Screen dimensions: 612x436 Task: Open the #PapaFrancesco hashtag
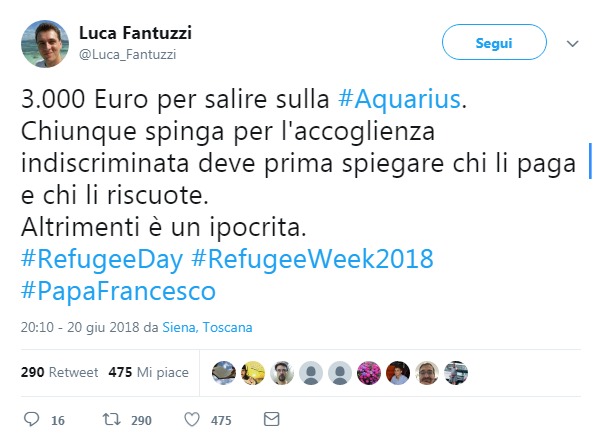pos(118,291)
